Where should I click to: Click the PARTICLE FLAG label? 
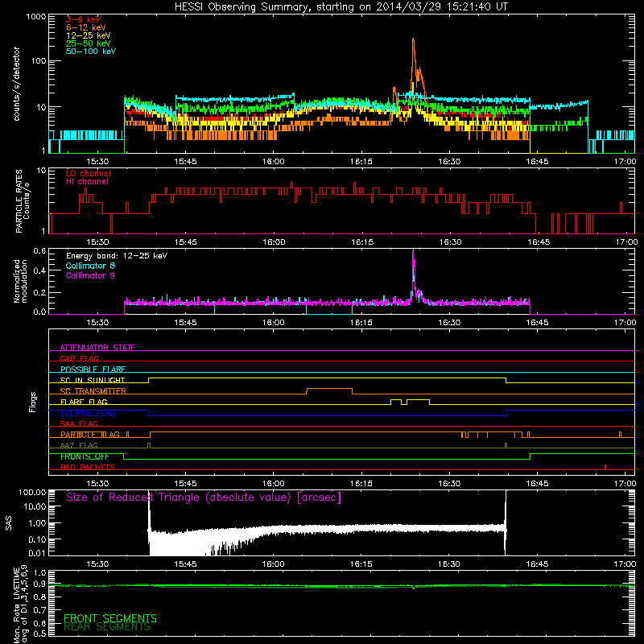click(90, 435)
